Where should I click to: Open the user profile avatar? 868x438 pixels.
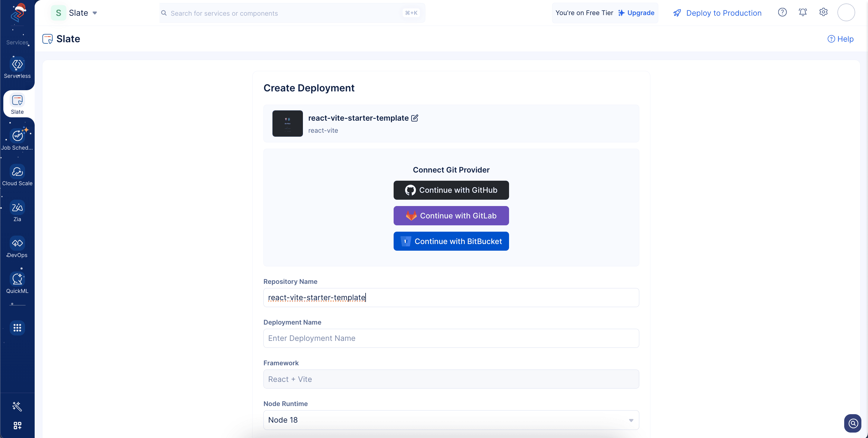[x=846, y=12]
